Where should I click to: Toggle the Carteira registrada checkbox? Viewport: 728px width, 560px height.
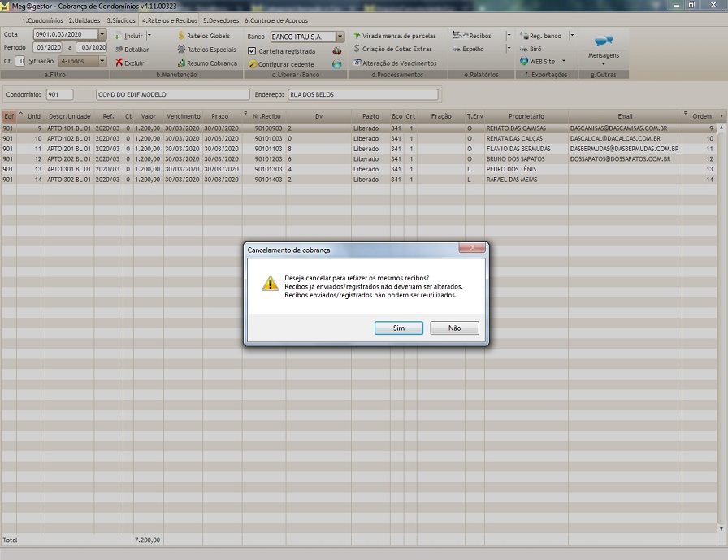[252, 50]
